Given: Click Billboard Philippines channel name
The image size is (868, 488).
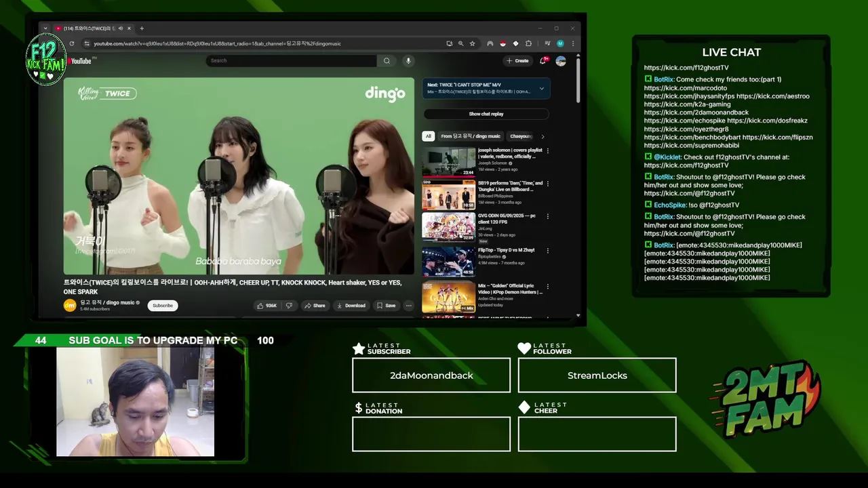Looking at the screenshot, I should coord(496,197).
